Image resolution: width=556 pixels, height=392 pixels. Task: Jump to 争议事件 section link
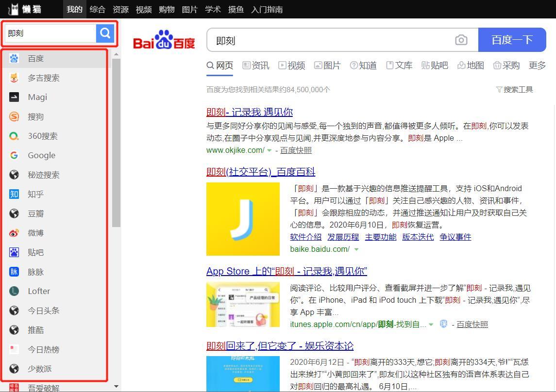pyautogui.click(x=455, y=237)
